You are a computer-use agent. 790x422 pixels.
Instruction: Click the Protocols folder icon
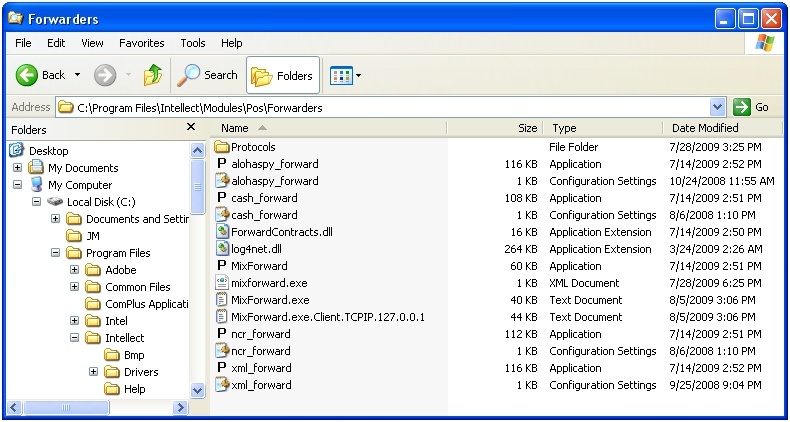pyautogui.click(x=222, y=147)
